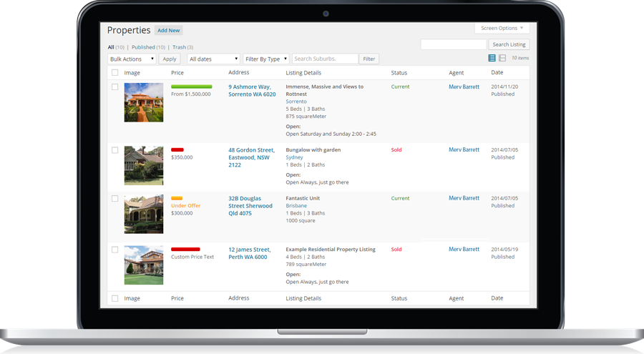Open the Filter By Type dropdown

point(266,59)
